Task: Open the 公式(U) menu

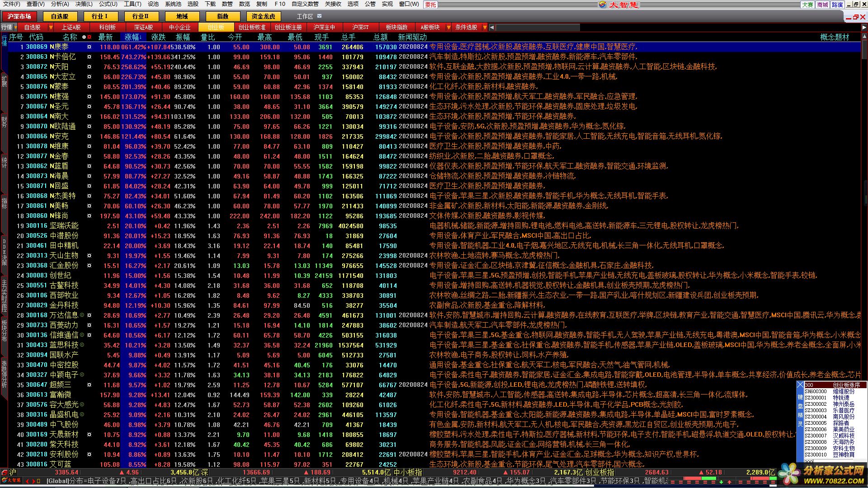Action: tap(108, 4)
